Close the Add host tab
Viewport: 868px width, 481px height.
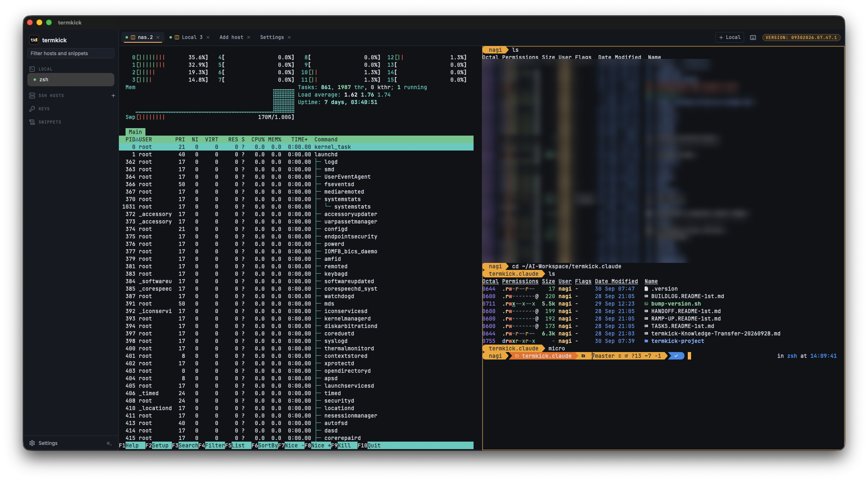click(249, 37)
